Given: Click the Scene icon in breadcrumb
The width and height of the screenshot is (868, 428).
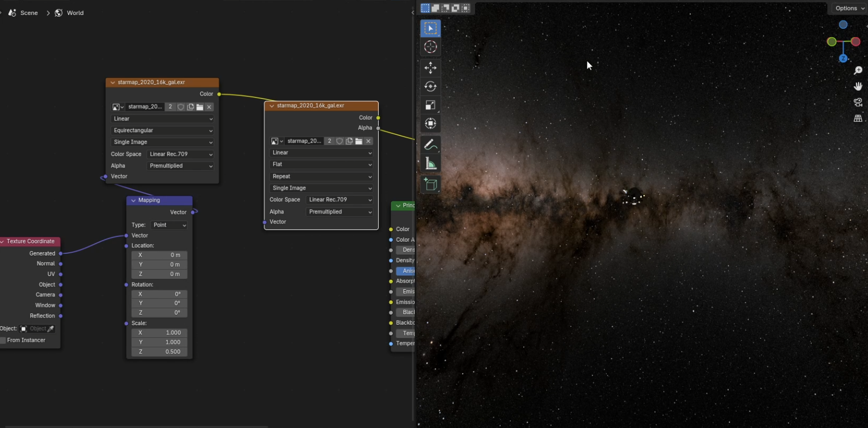Looking at the screenshot, I should click(12, 13).
